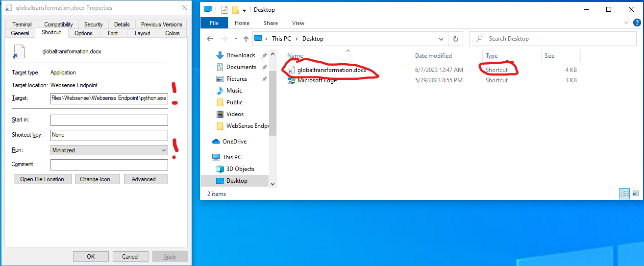Open the Colors tab in Properties
Viewport: 644px width, 266px height.
(173, 33)
